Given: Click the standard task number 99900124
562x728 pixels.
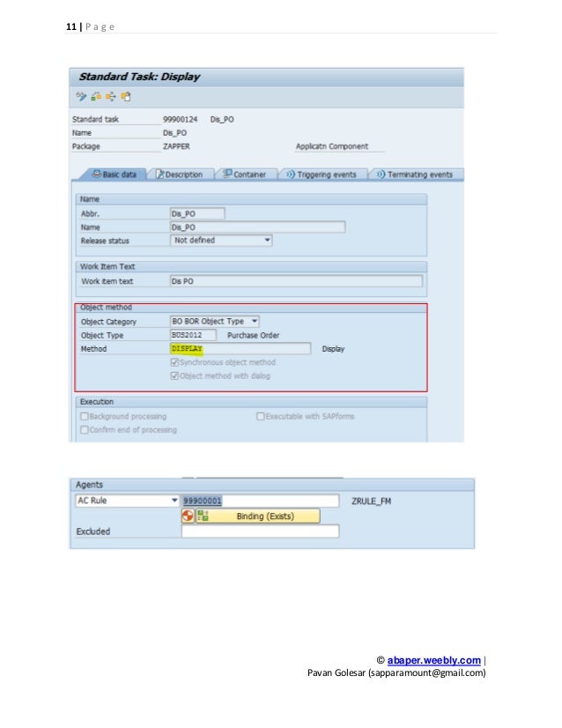Looking at the screenshot, I should pyautogui.click(x=180, y=119).
